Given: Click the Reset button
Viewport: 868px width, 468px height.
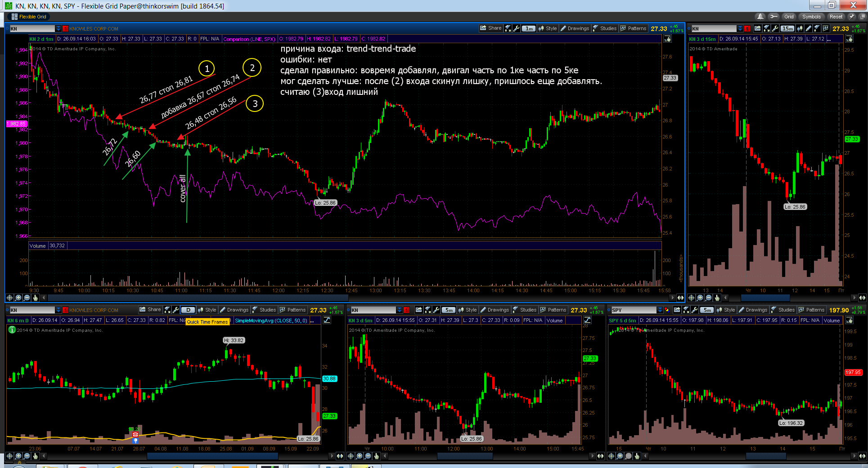Looking at the screenshot, I should pyautogui.click(x=836, y=17).
